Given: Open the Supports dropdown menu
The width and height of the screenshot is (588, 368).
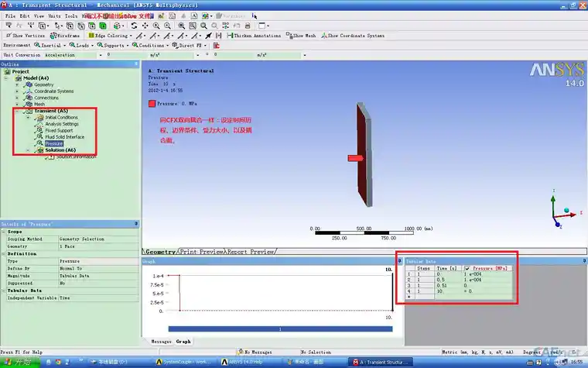Looking at the screenshot, I should point(113,45).
